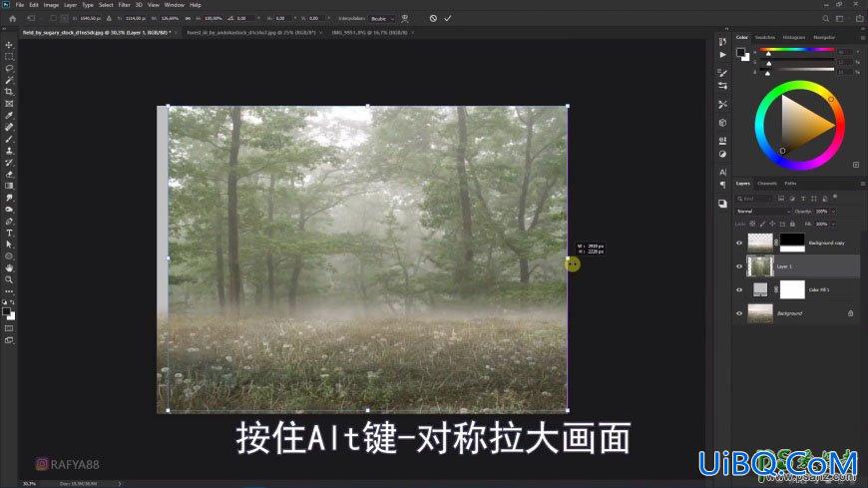Reset default foreground and background colors
This screenshot has width=868, height=488.
5,302
